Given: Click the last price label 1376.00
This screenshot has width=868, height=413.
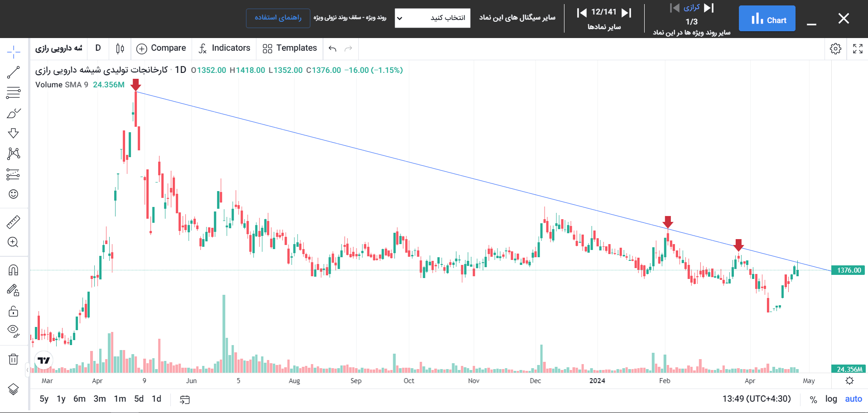Looking at the screenshot, I should 848,270.
